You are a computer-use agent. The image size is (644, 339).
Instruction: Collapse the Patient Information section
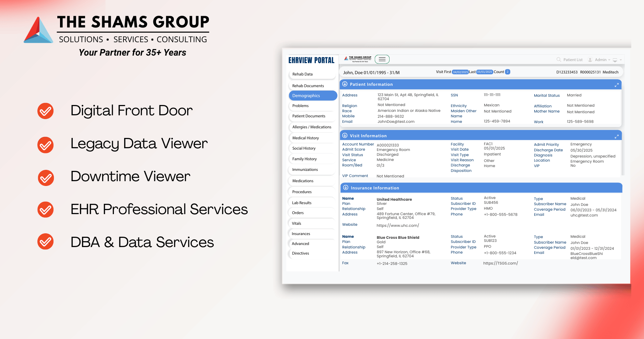pos(345,84)
